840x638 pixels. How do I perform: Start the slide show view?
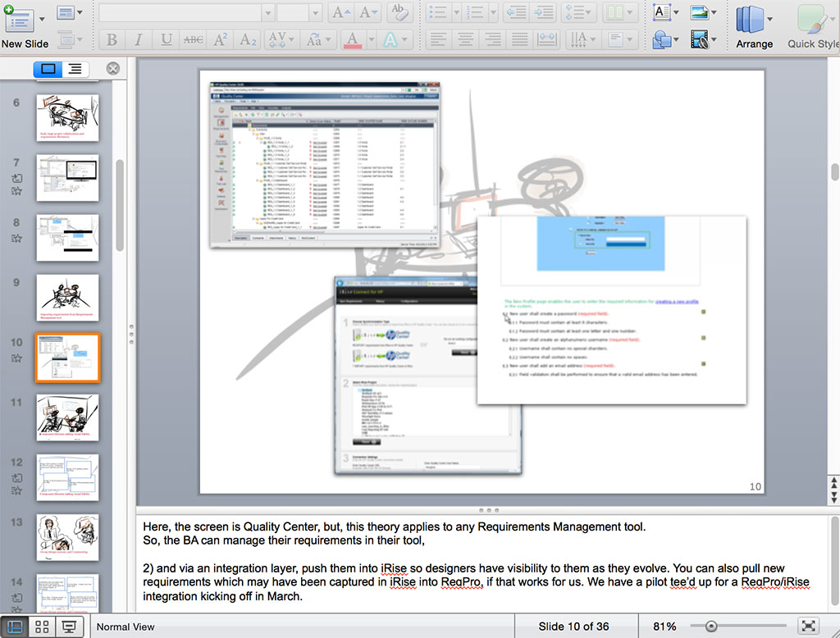69,627
